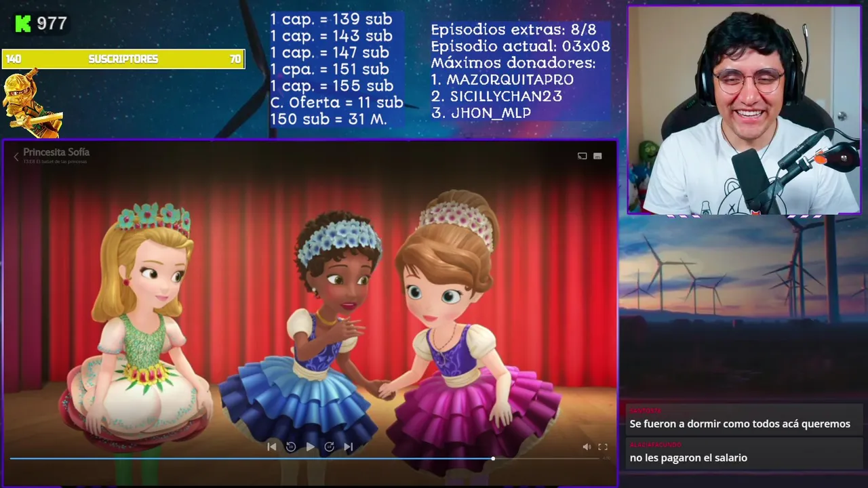Click the green Kick logo icon
The width and height of the screenshot is (868, 488).
pyautogui.click(x=23, y=24)
